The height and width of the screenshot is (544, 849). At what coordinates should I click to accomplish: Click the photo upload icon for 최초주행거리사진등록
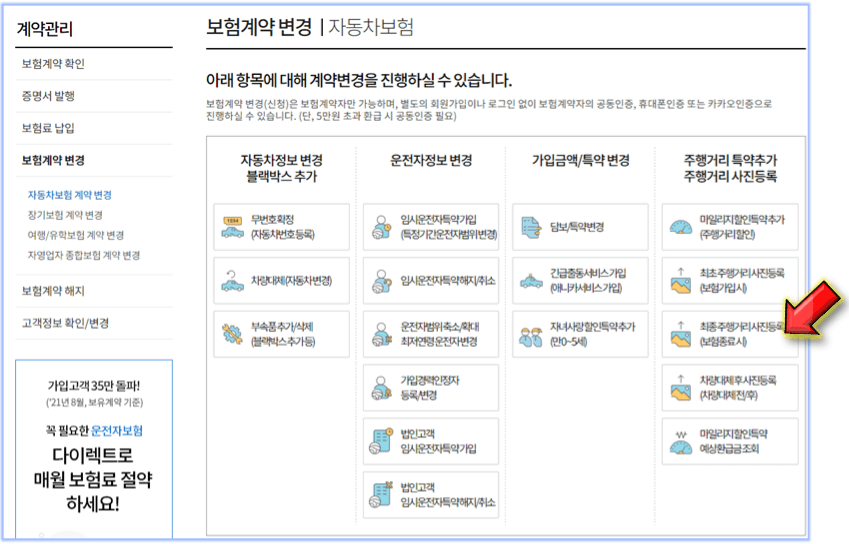pyautogui.click(x=681, y=280)
